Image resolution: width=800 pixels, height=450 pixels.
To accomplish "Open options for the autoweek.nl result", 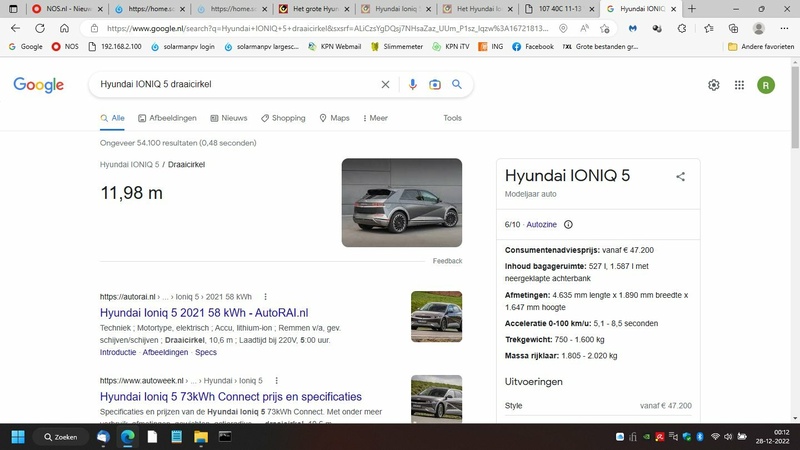I will tap(277, 381).
